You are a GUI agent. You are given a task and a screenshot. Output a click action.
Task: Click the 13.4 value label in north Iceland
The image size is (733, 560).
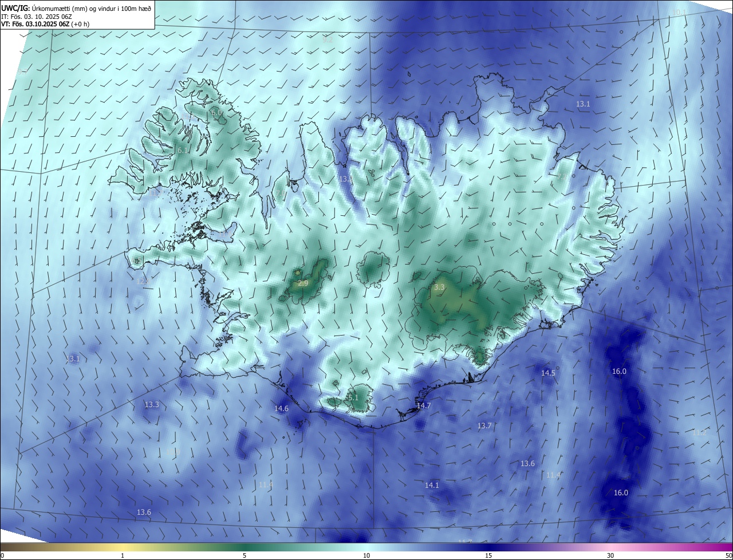pos(346,179)
